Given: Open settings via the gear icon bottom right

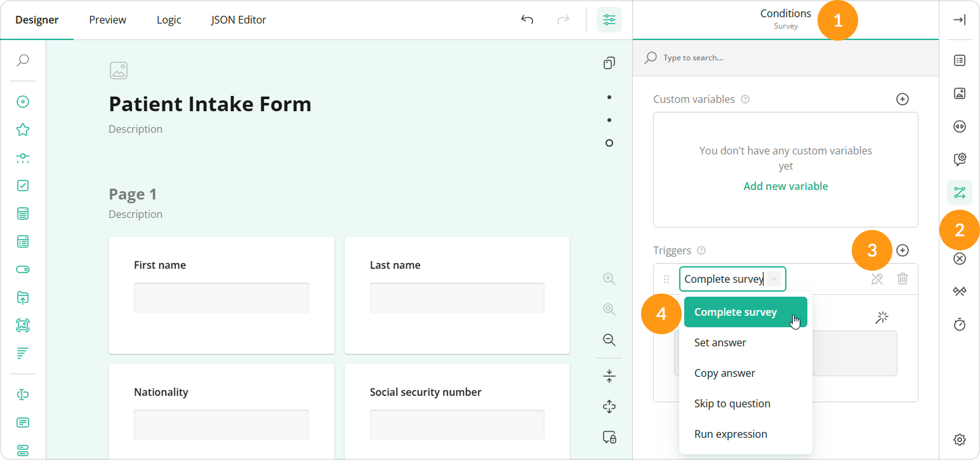Looking at the screenshot, I should [960, 439].
